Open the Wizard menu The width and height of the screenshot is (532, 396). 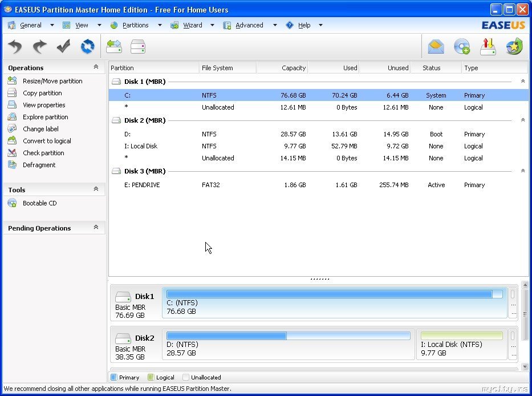(192, 25)
